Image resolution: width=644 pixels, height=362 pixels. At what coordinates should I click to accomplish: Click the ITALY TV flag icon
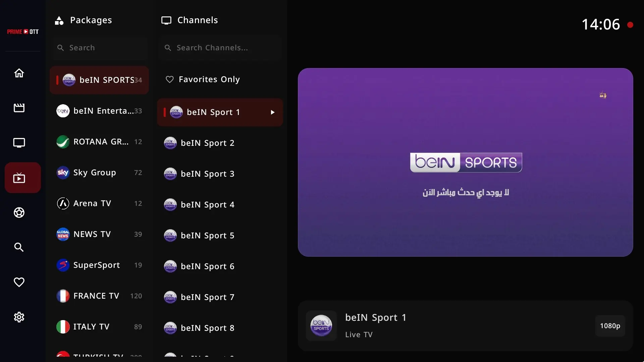pyautogui.click(x=63, y=327)
